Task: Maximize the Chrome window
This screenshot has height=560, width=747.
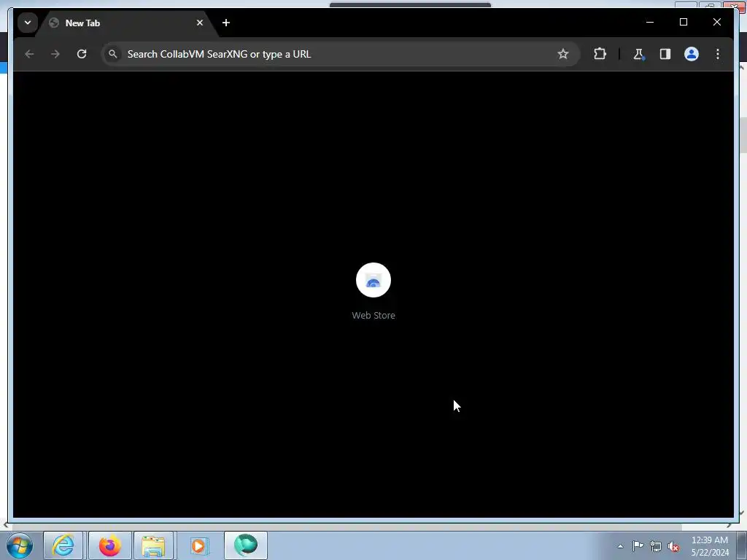Action: coord(683,22)
